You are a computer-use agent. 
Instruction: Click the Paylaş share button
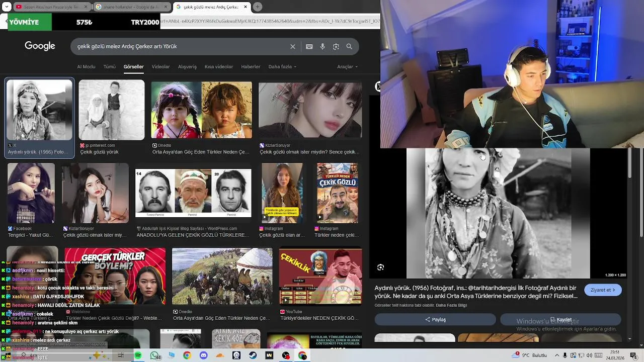(x=435, y=319)
